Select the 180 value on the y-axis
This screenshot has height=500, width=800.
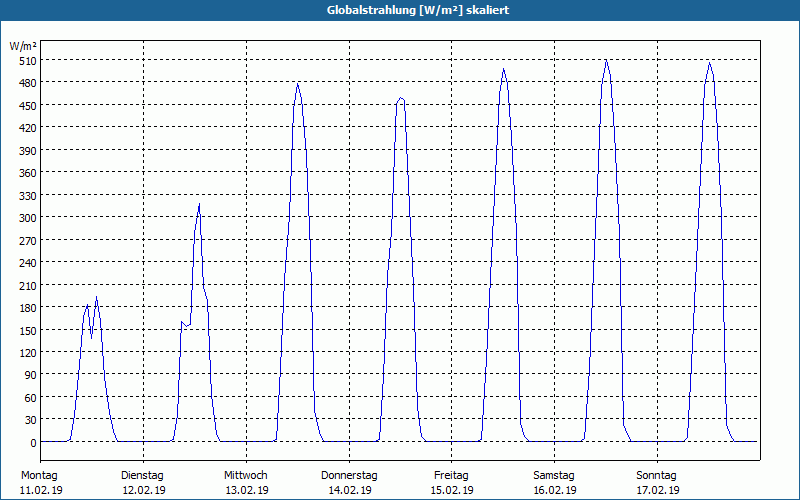[x=27, y=308]
